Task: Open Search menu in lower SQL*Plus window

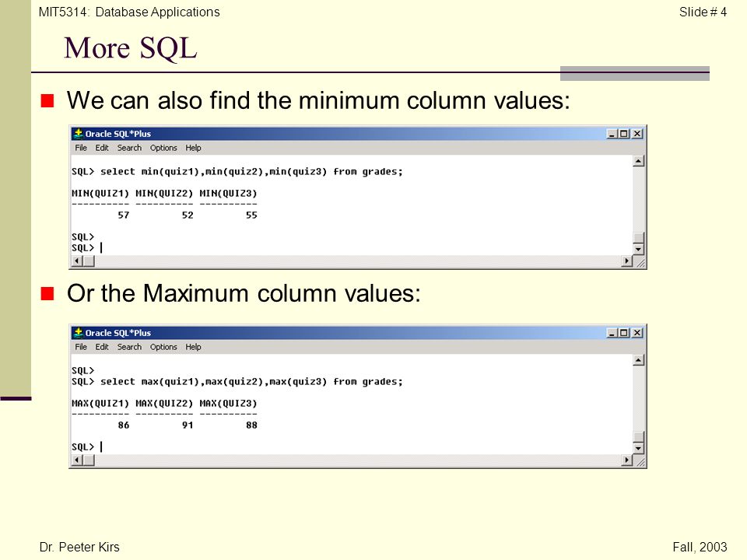Action: pos(129,347)
